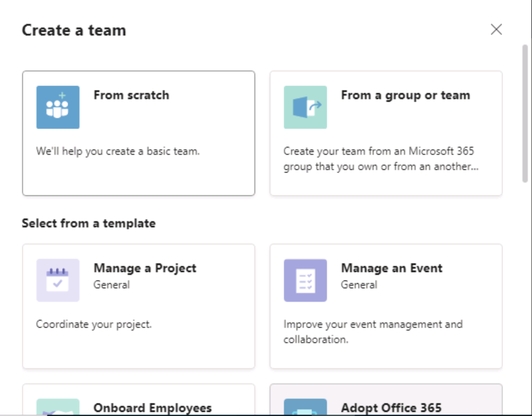Choose the From a group or team title
Viewport: 532px width, 416px height.
pyautogui.click(x=405, y=96)
